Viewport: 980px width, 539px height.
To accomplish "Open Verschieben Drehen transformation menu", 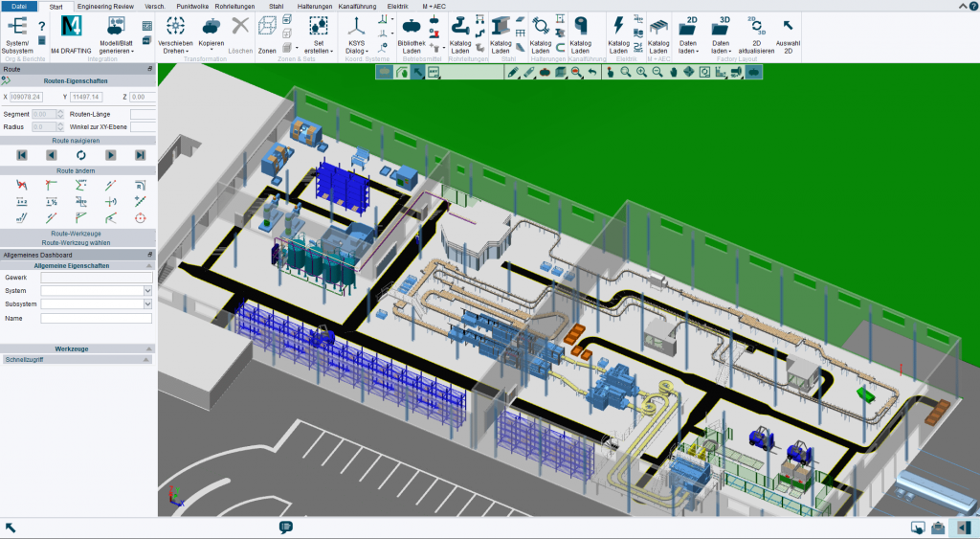I will point(175,35).
